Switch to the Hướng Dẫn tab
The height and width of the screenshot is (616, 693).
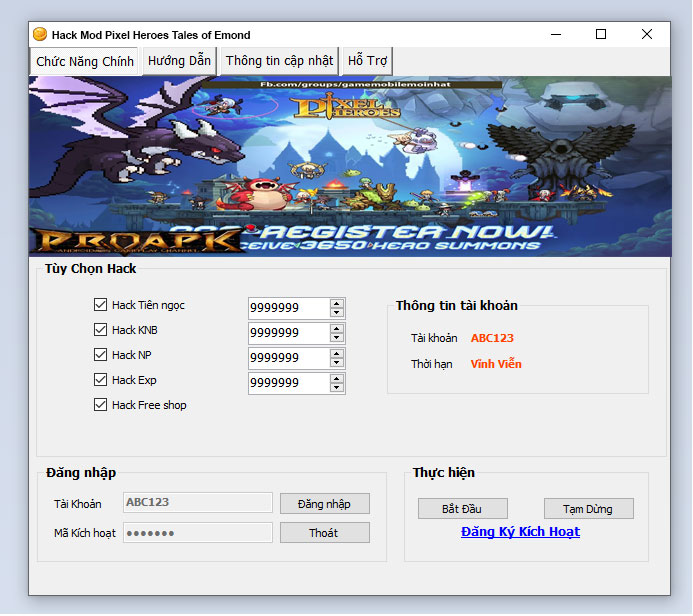pos(179,61)
